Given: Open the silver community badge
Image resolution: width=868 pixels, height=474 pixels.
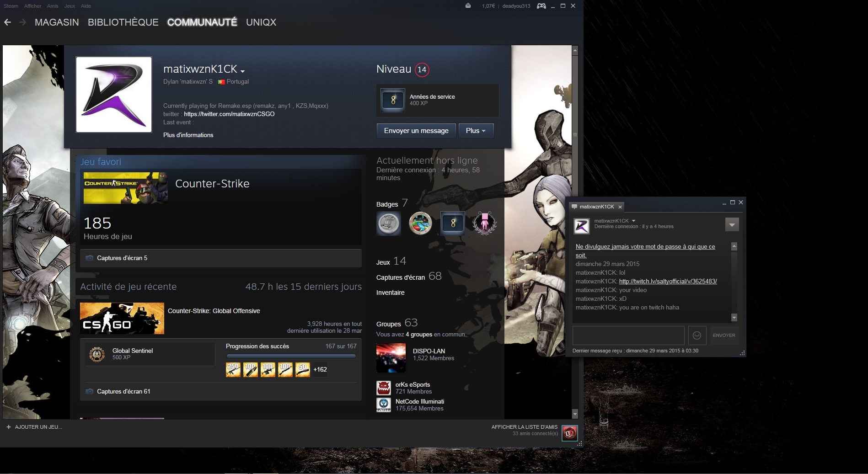Looking at the screenshot, I should click(x=388, y=224).
